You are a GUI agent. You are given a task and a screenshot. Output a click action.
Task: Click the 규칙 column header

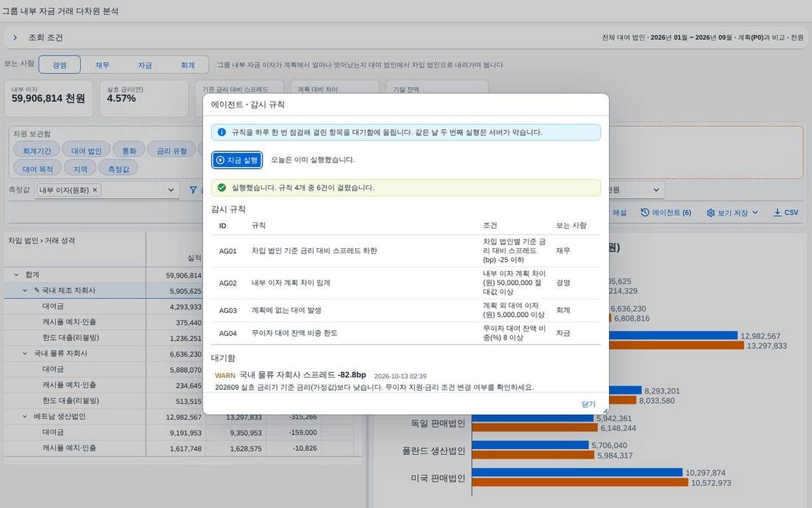(258, 225)
